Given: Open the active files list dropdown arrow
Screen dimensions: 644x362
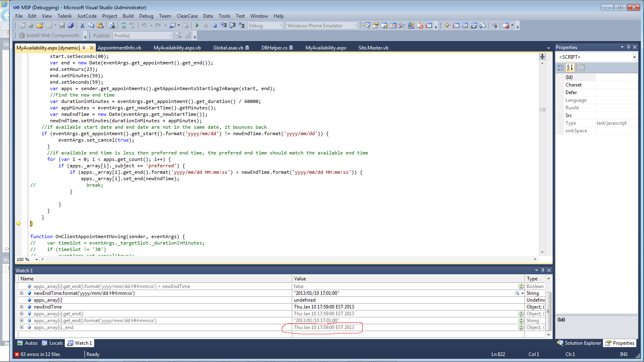Looking at the screenshot, I should pos(548,48).
